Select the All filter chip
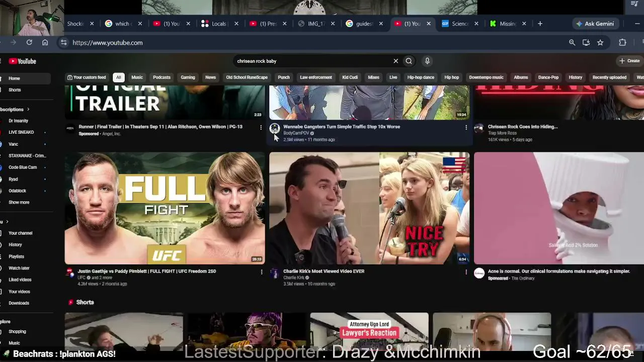This screenshot has width=644, height=362. click(x=118, y=77)
